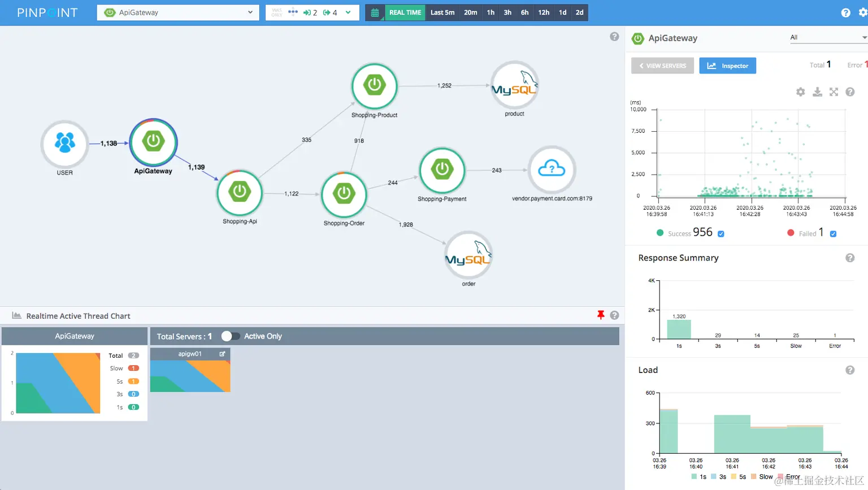
Task: Select the MySQL product database node
Action: (514, 85)
